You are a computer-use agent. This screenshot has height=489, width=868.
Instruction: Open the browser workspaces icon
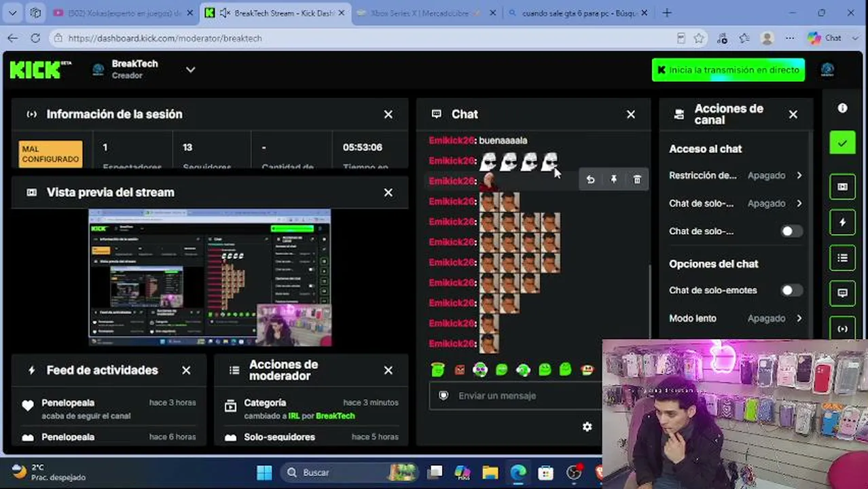[35, 12]
